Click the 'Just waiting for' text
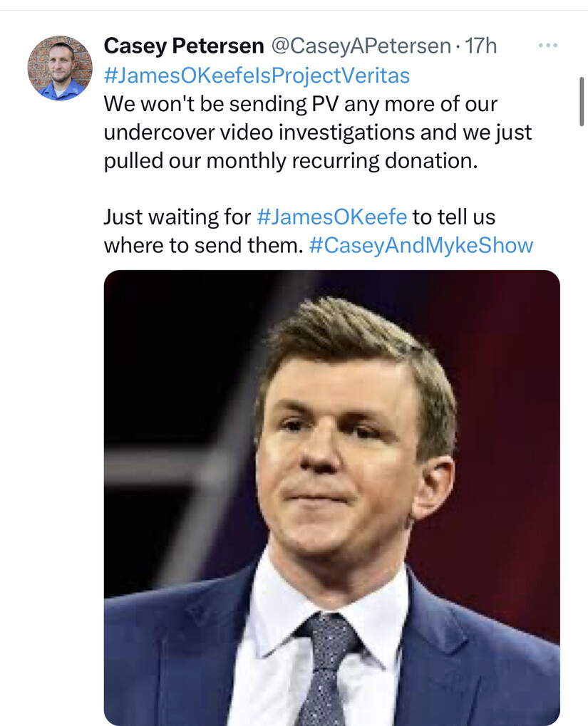588x726 pixels. click(x=177, y=217)
